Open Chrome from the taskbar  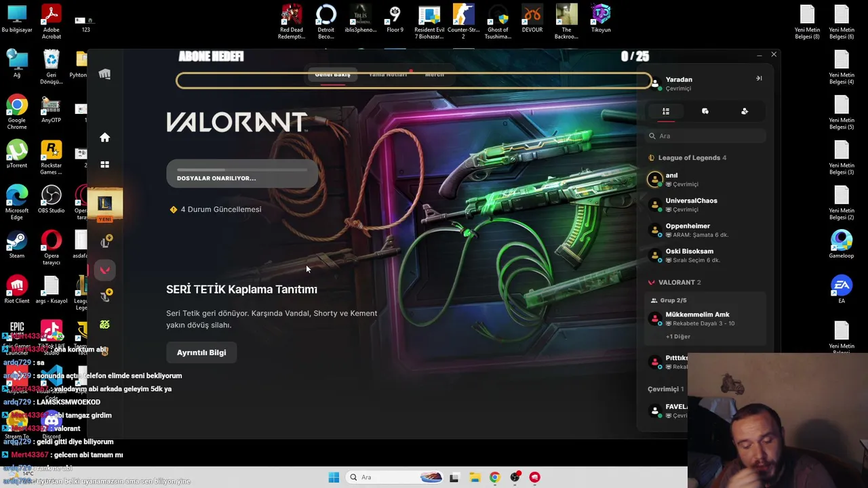[494, 477]
